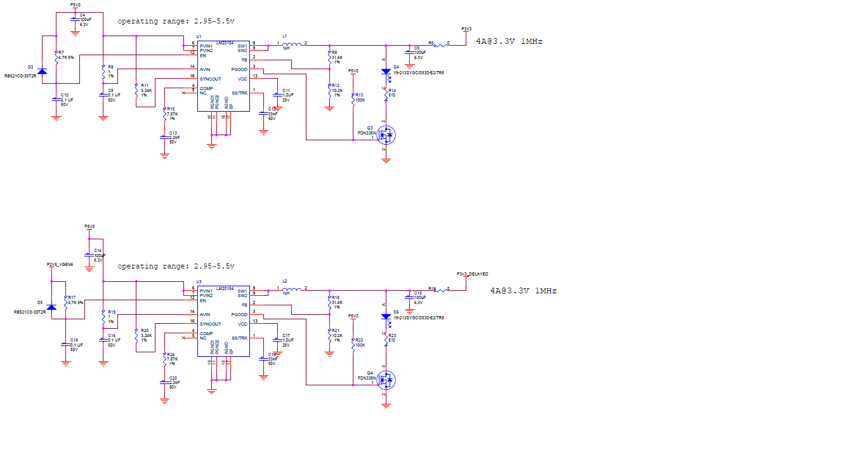Screen dimensions: 868x452
Task: Select the C10 capacitor symbol
Action: (56, 98)
